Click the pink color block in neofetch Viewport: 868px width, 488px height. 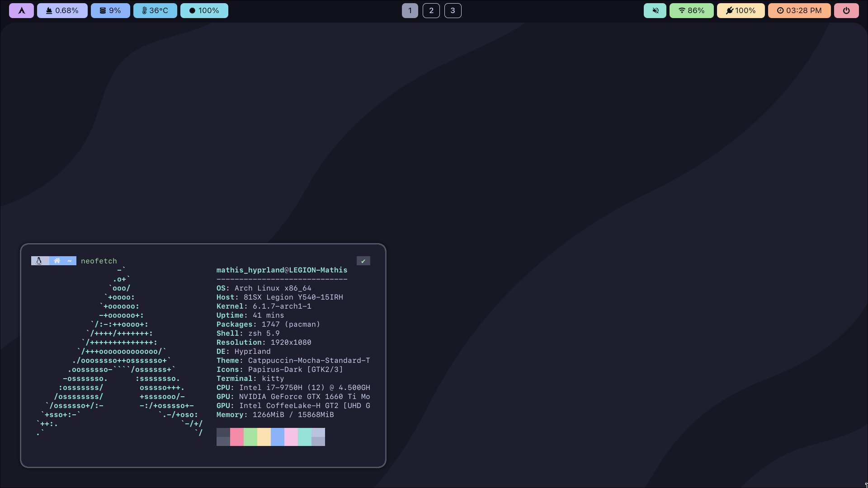(237, 437)
